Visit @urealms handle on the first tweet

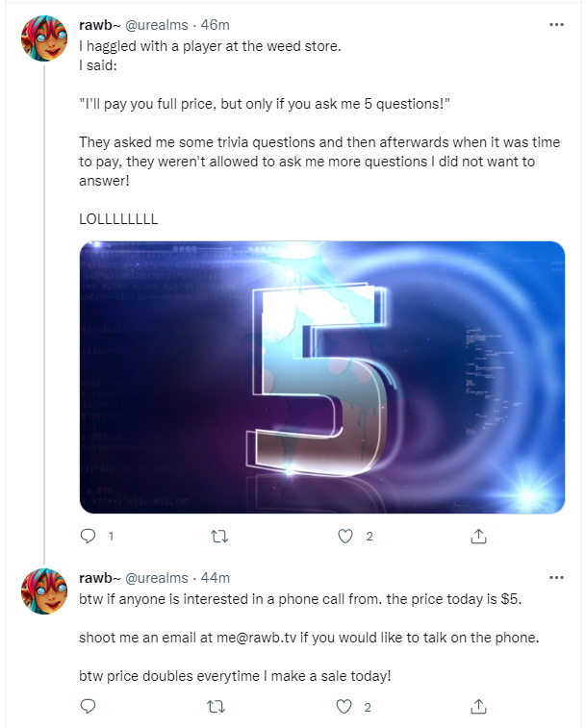click(x=157, y=25)
